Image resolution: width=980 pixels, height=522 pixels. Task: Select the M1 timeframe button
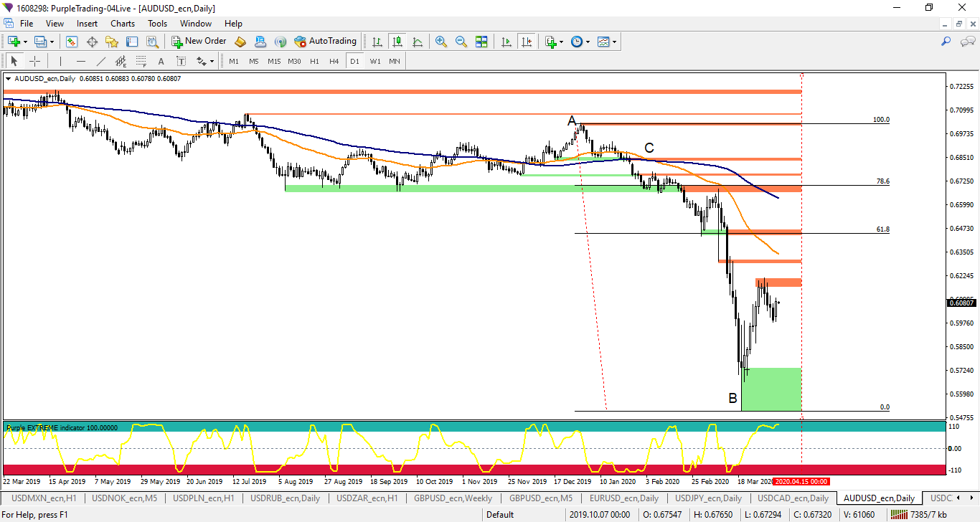point(234,61)
